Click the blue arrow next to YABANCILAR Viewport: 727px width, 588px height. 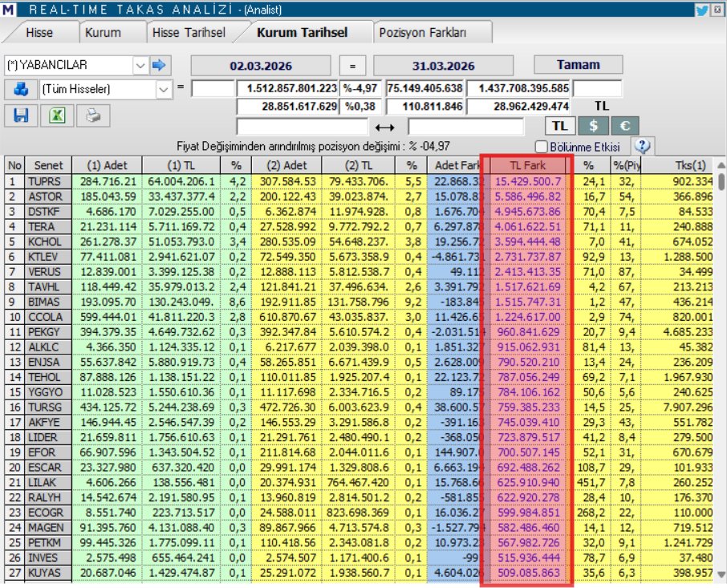tap(159, 65)
